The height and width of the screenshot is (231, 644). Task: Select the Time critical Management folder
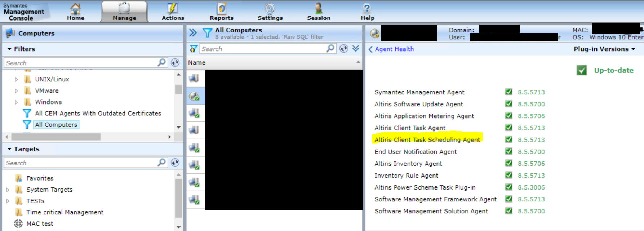click(x=65, y=212)
